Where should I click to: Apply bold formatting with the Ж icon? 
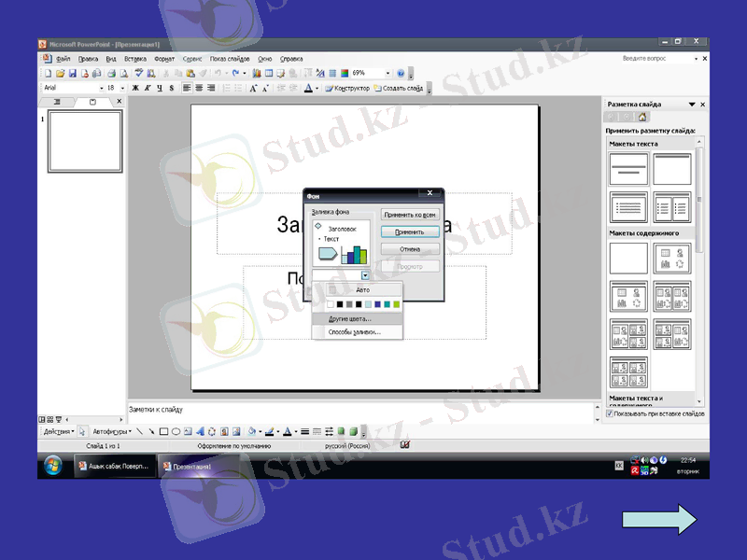click(x=135, y=87)
